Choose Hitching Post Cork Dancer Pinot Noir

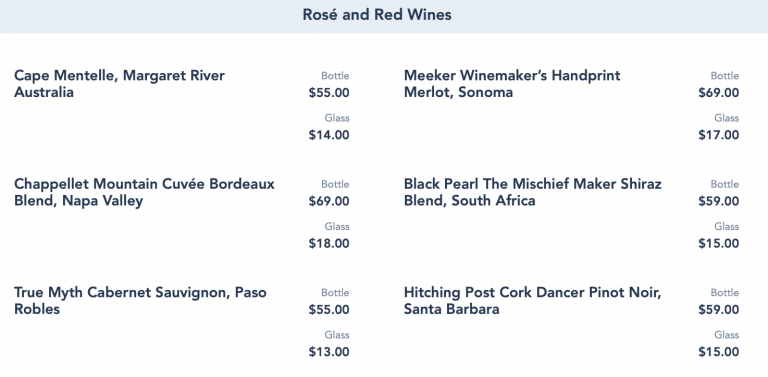pyautogui.click(x=532, y=301)
